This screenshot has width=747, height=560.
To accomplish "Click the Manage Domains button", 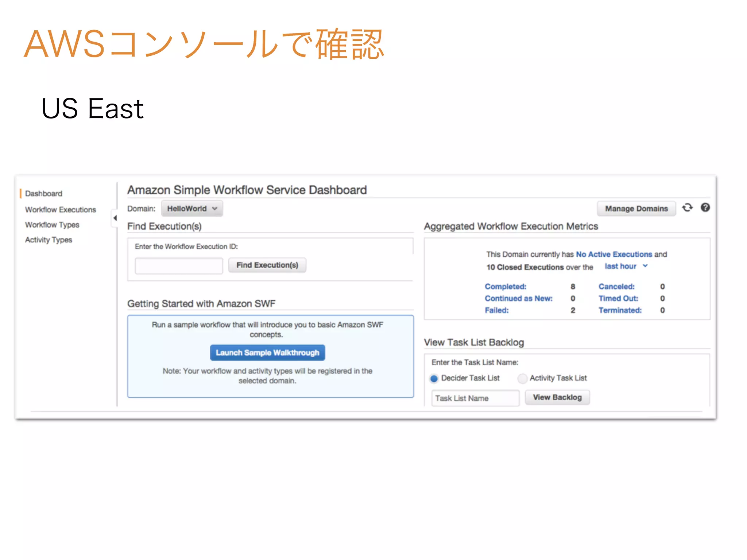I will [x=636, y=209].
